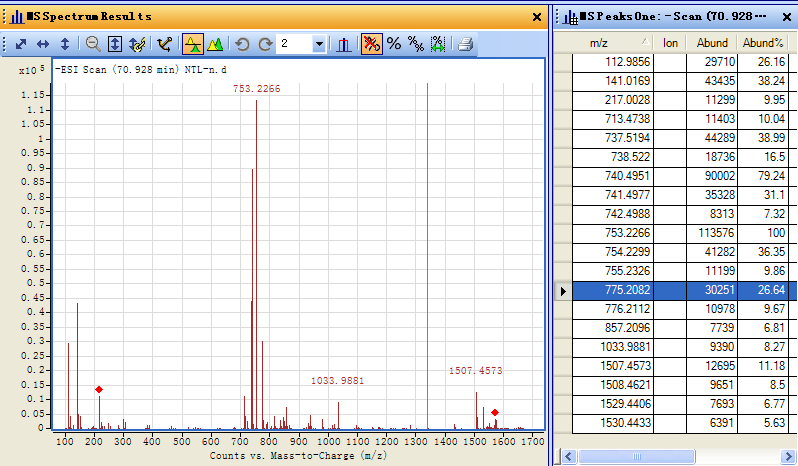The height and width of the screenshot is (466, 798).
Task: Click the 753.2266 peak label in spectrum
Action: [x=256, y=89]
